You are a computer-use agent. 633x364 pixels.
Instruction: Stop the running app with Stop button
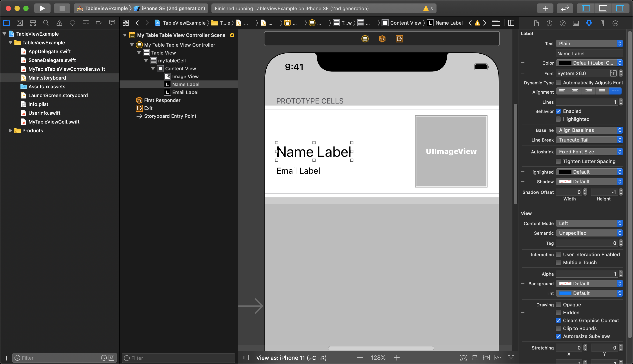click(62, 8)
